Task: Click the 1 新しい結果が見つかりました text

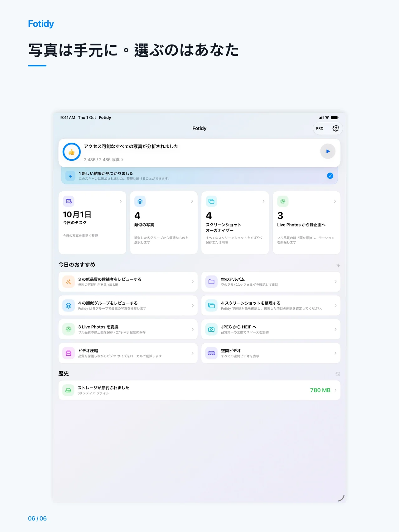Action: pyautogui.click(x=106, y=173)
